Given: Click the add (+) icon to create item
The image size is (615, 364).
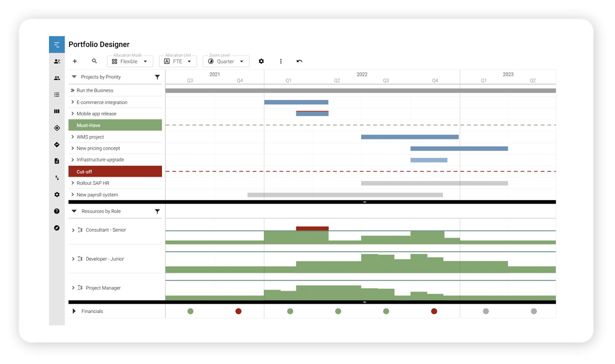Looking at the screenshot, I should (75, 61).
